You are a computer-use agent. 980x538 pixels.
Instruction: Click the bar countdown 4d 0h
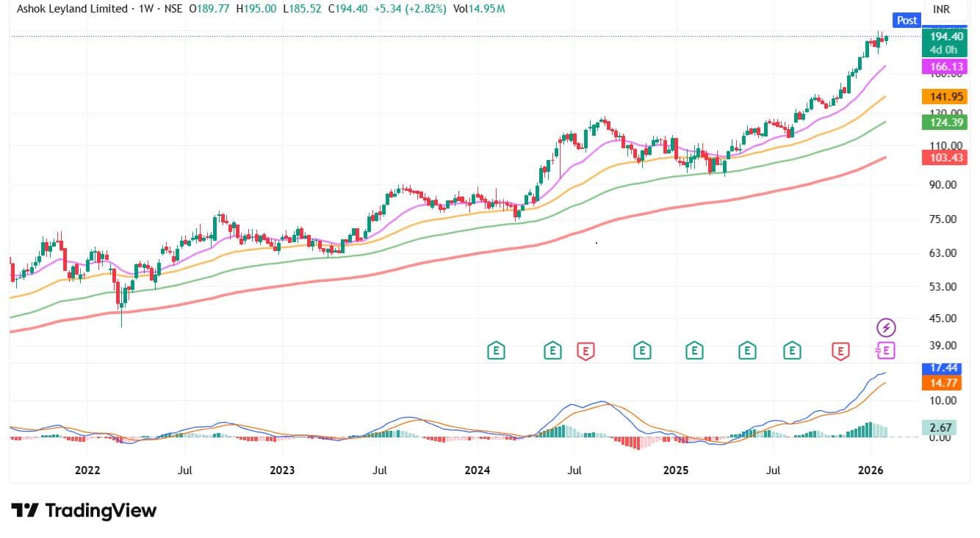tap(945, 50)
